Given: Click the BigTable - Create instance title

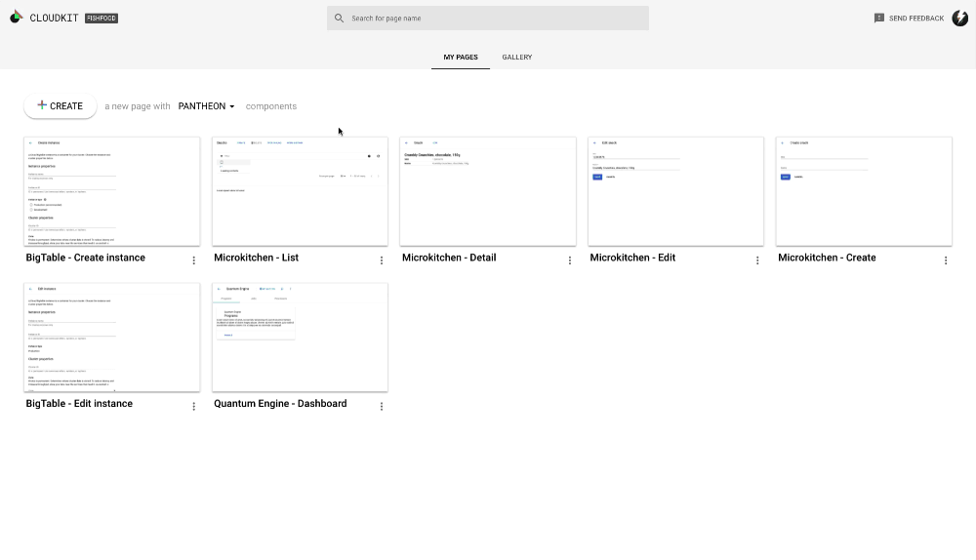Looking at the screenshot, I should 85,258.
